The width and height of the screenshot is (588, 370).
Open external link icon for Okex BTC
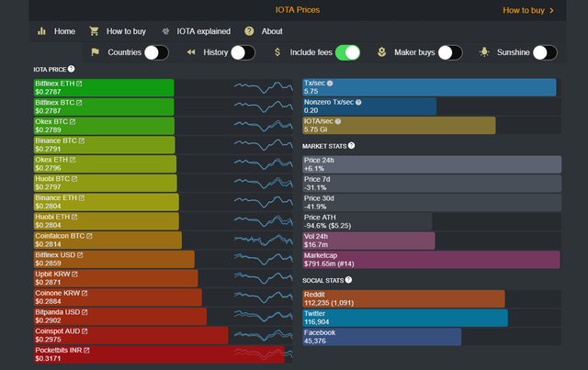pyautogui.click(x=73, y=122)
